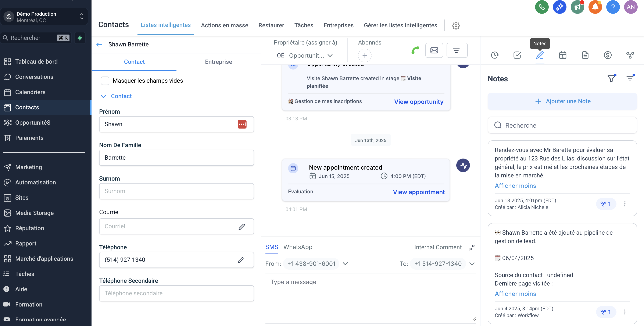Filter notes with funnel icon

tap(611, 78)
